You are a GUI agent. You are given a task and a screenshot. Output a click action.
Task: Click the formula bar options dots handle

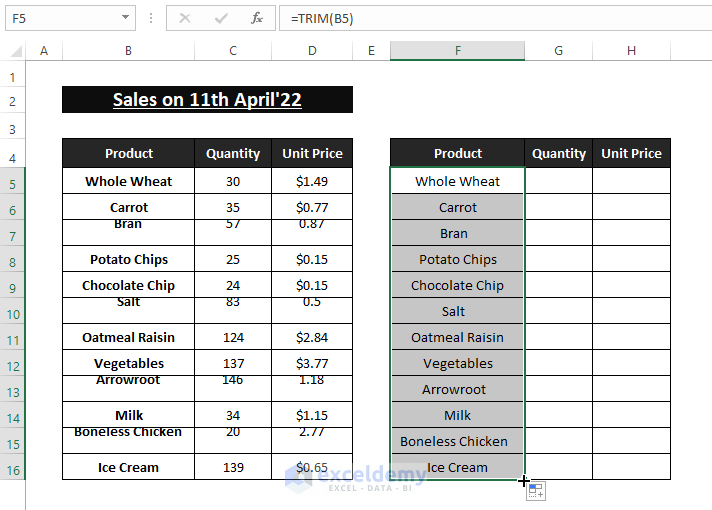click(x=151, y=18)
